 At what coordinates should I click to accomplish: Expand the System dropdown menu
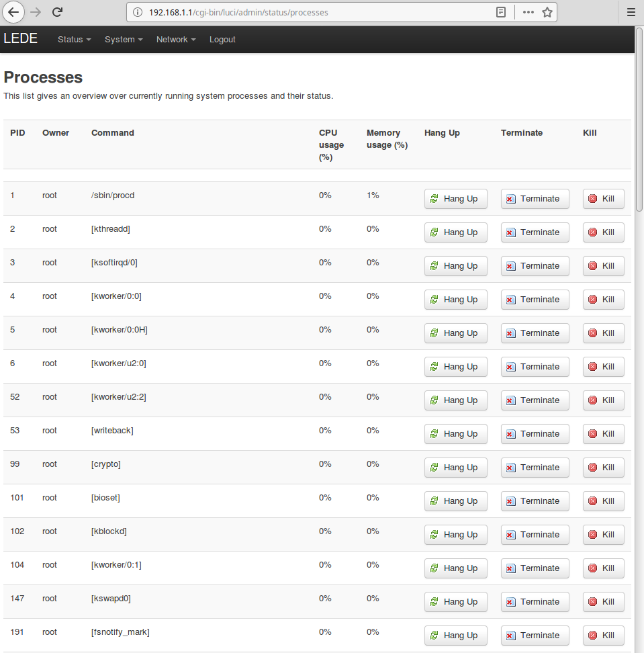pos(124,40)
